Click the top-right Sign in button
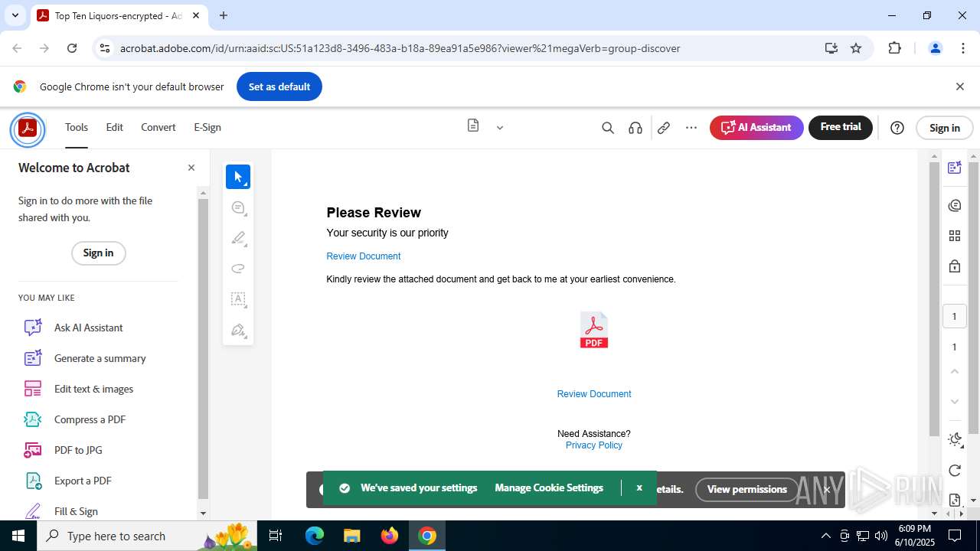 944,128
